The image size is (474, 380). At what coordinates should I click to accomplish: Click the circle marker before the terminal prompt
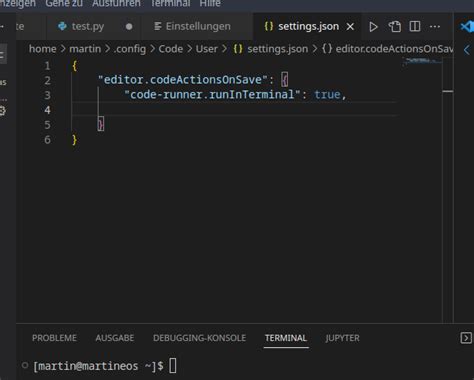(25, 365)
